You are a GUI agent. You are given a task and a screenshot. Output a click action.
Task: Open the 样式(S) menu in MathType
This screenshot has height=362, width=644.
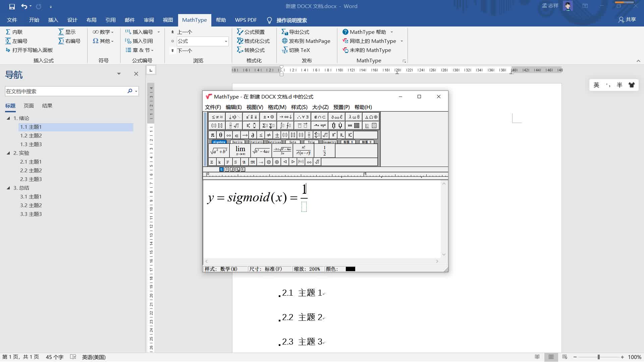[x=299, y=107]
